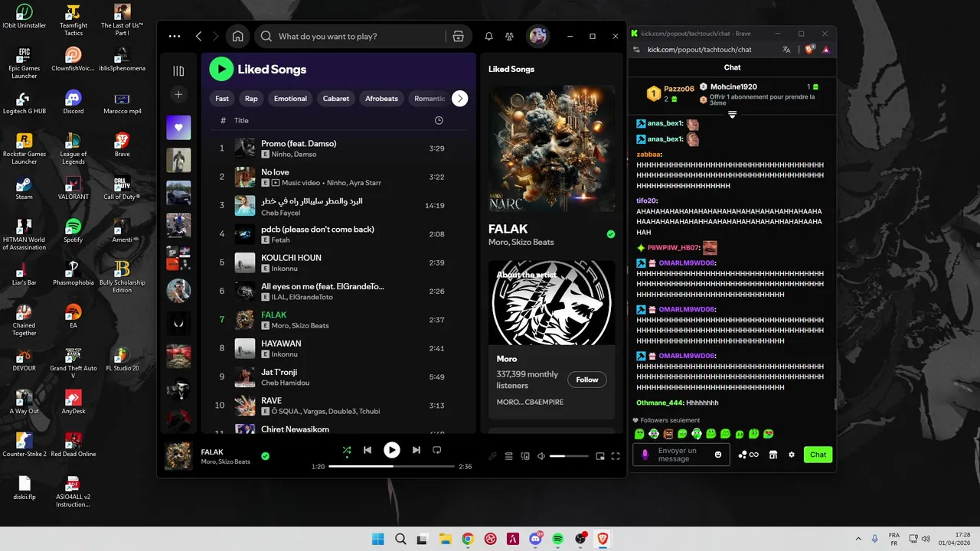Seek within the FALAK progress bar
Screen dimensions: 980x551
click(x=391, y=466)
